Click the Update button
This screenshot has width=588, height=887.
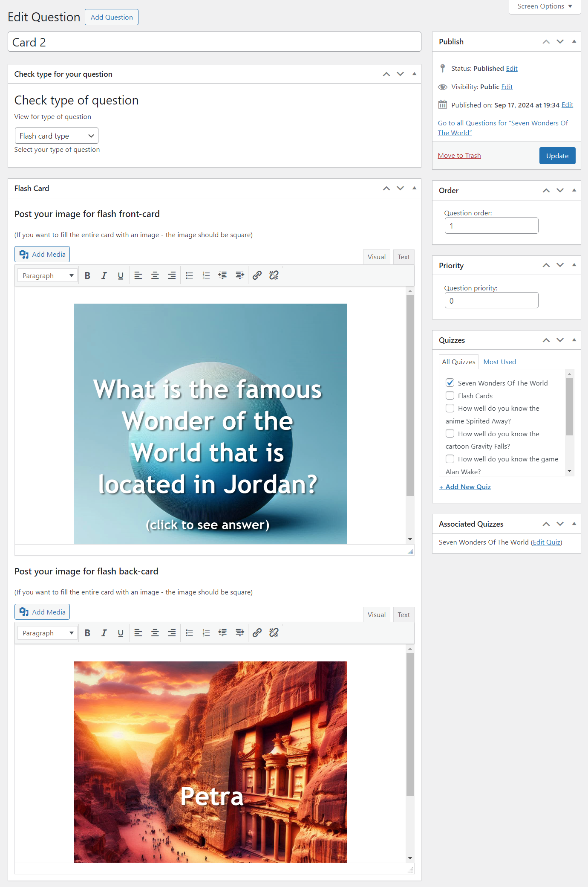click(x=557, y=156)
